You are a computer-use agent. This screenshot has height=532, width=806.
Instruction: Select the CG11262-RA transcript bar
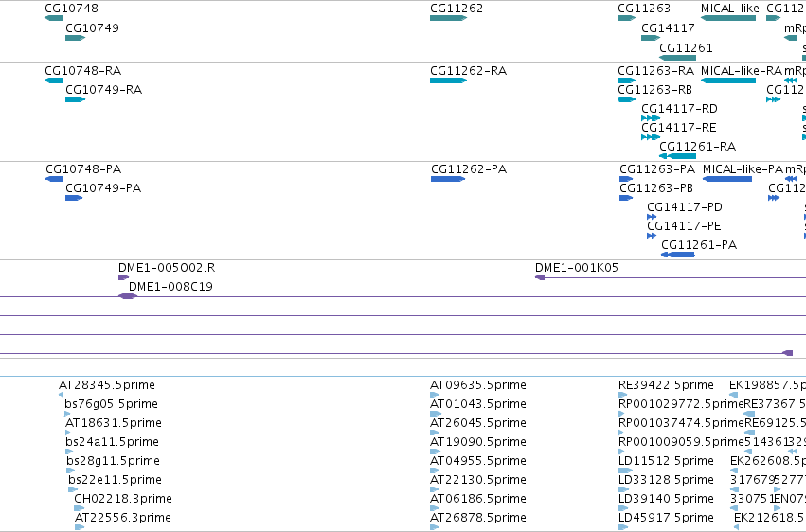pos(448,80)
